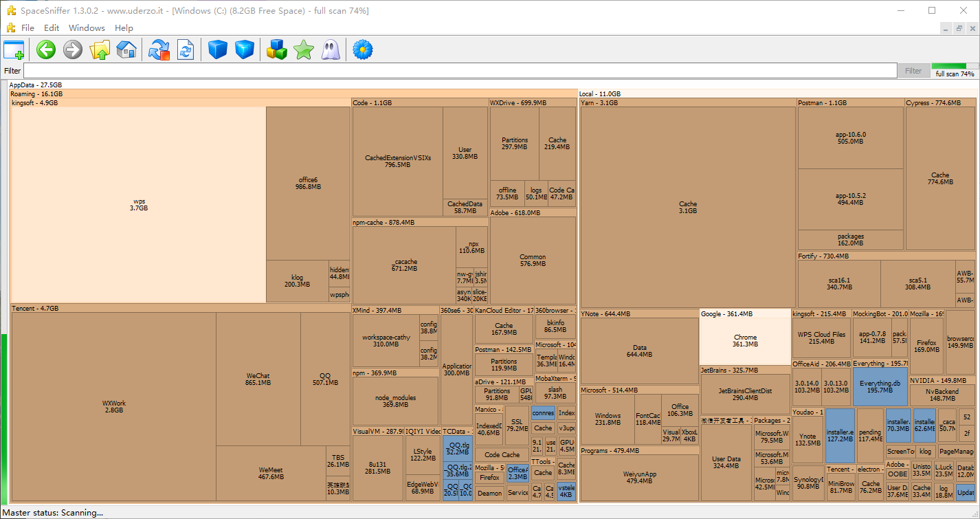Image resolution: width=980 pixels, height=519 pixels.
Task: Select the JetBrainsClientDist 290.4MB block
Action: pos(745,394)
